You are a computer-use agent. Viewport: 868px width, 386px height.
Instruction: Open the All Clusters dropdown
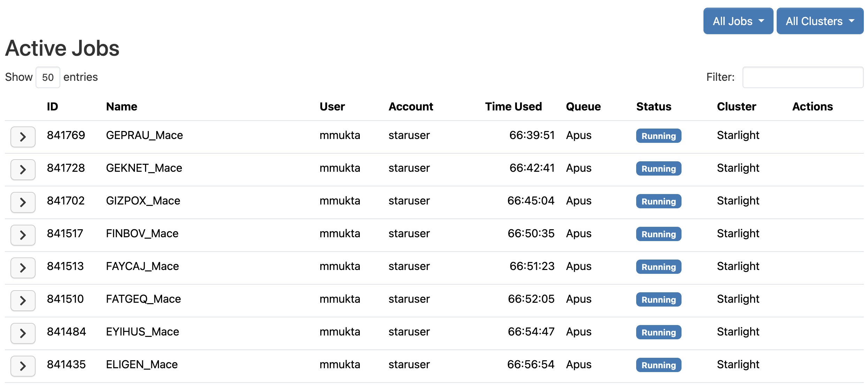(x=819, y=21)
